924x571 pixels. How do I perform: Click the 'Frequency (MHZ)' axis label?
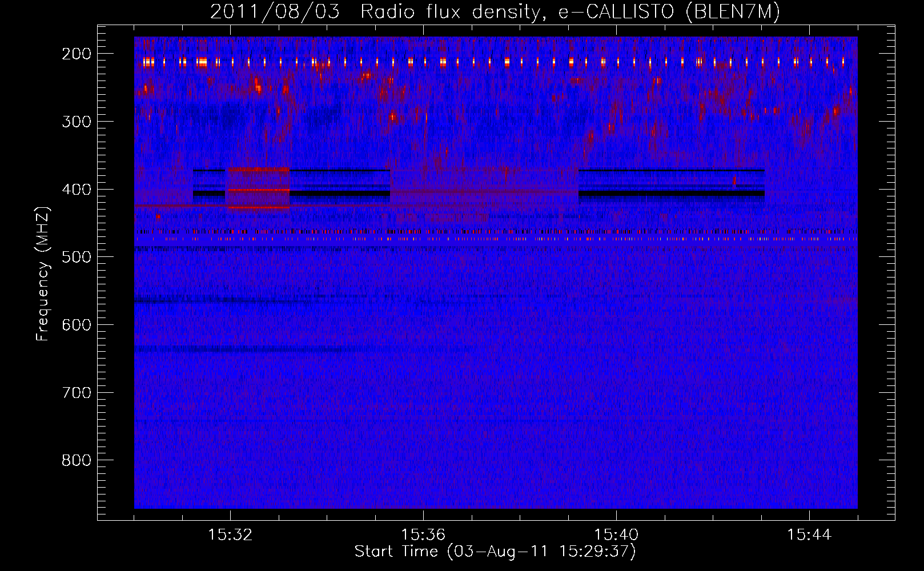coord(43,274)
